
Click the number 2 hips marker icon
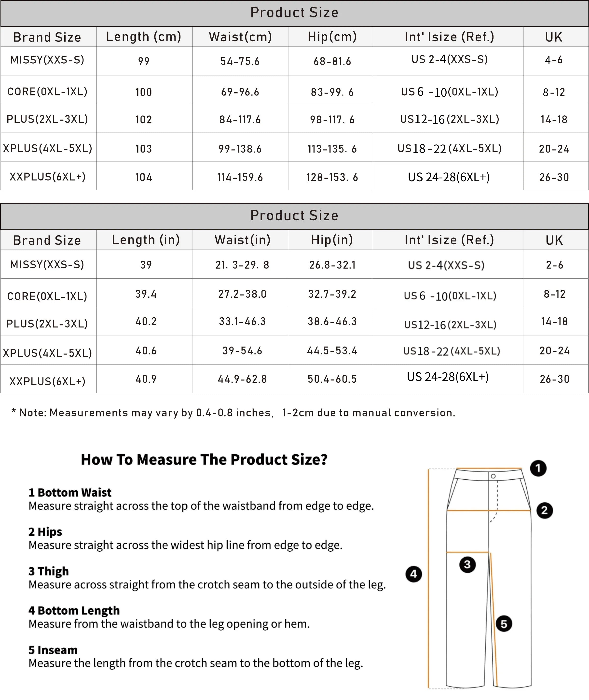point(544,510)
